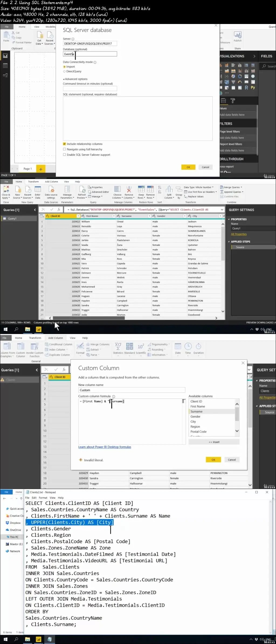Click Format Painter brush icon
The height and width of the screenshot is (644, 276).
pos(13,42)
